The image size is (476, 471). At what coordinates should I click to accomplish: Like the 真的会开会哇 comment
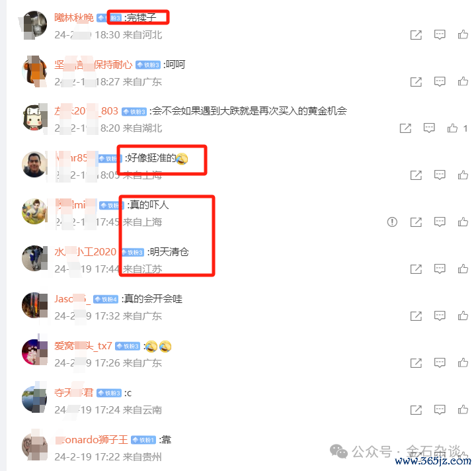[463, 316]
